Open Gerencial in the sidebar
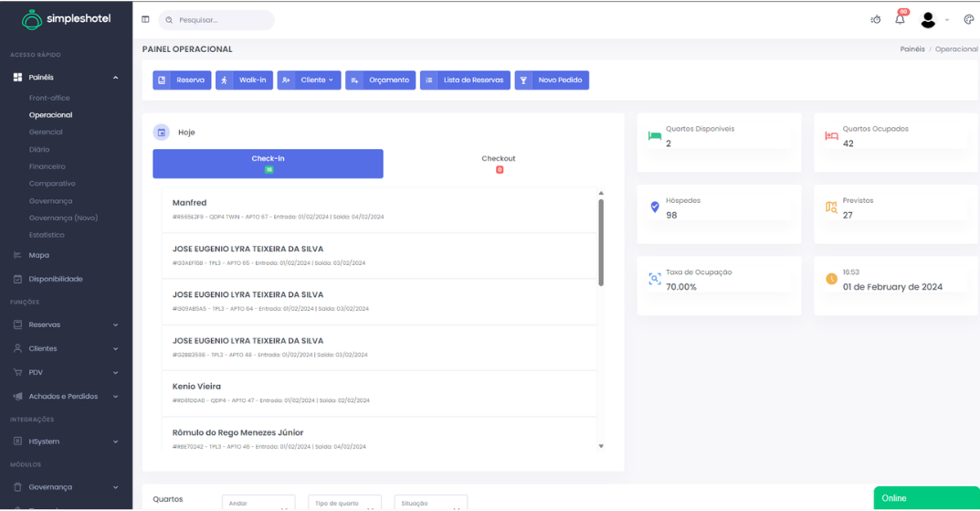The width and height of the screenshot is (980, 511). tap(46, 133)
